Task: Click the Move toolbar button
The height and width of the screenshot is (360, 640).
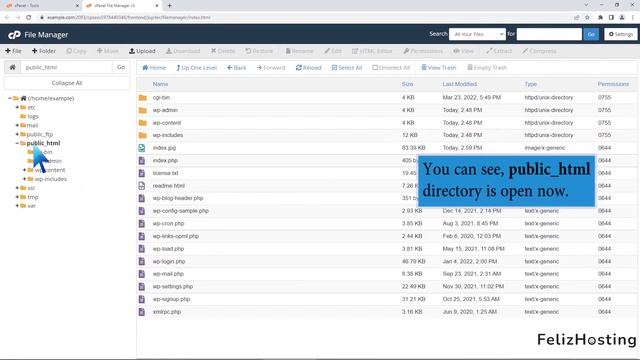Action: [x=108, y=51]
